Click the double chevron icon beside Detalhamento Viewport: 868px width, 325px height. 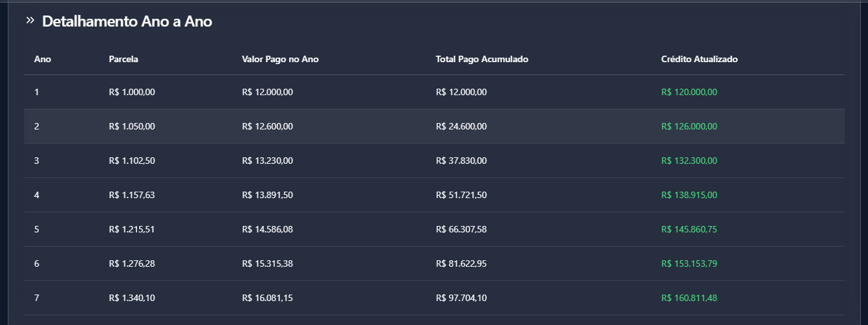30,21
